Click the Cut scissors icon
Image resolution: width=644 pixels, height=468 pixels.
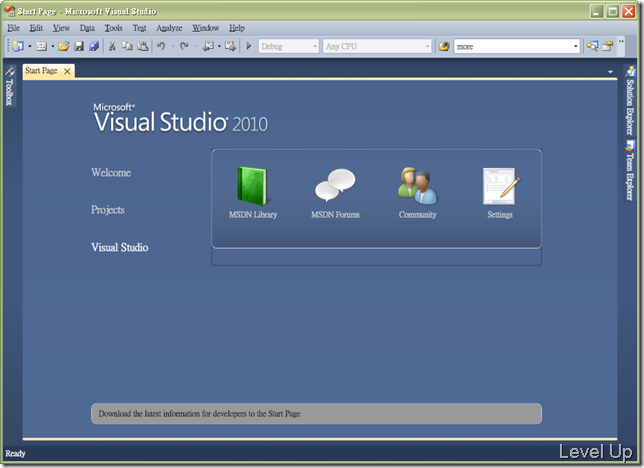tap(112, 46)
